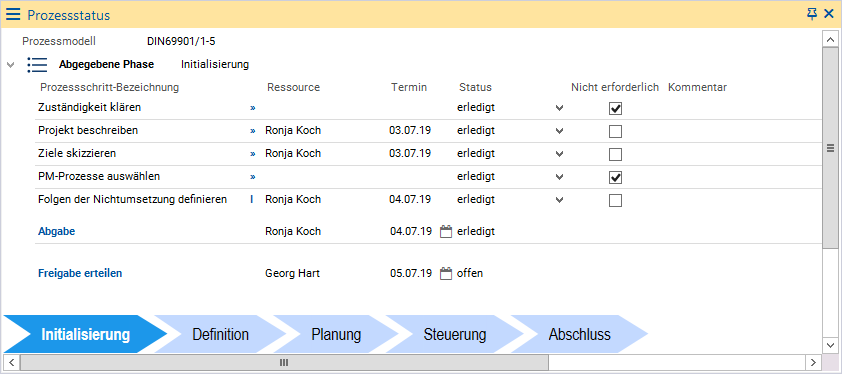Open status dropdown for Projekt beschreiben
842x374 pixels.
coord(560,131)
